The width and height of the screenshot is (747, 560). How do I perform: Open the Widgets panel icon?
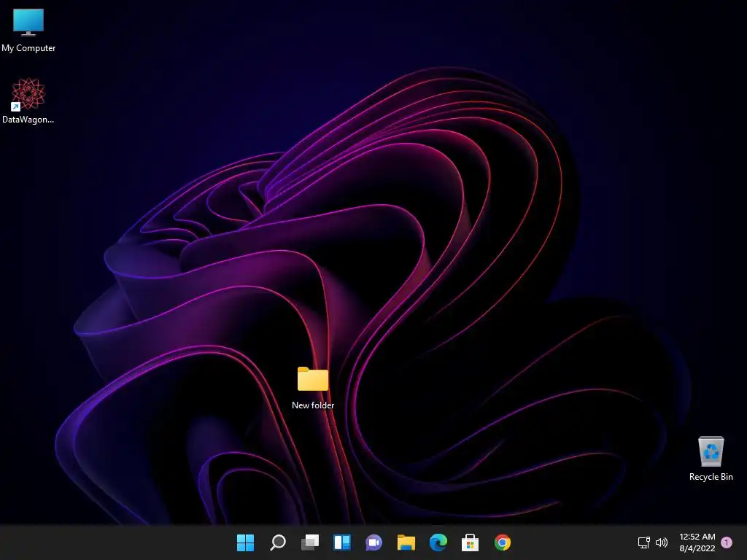point(342,542)
